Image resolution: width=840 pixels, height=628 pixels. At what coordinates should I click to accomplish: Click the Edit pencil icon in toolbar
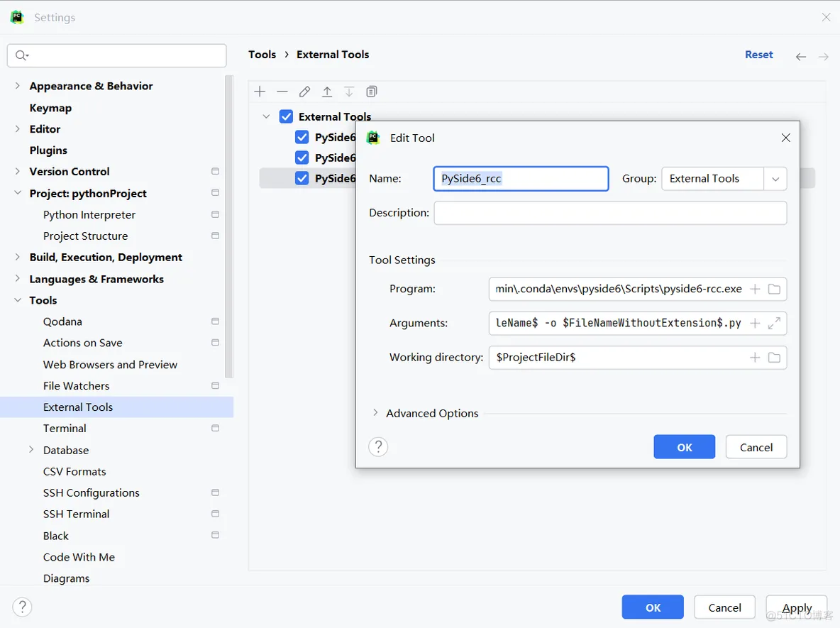pyautogui.click(x=304, y=92)
